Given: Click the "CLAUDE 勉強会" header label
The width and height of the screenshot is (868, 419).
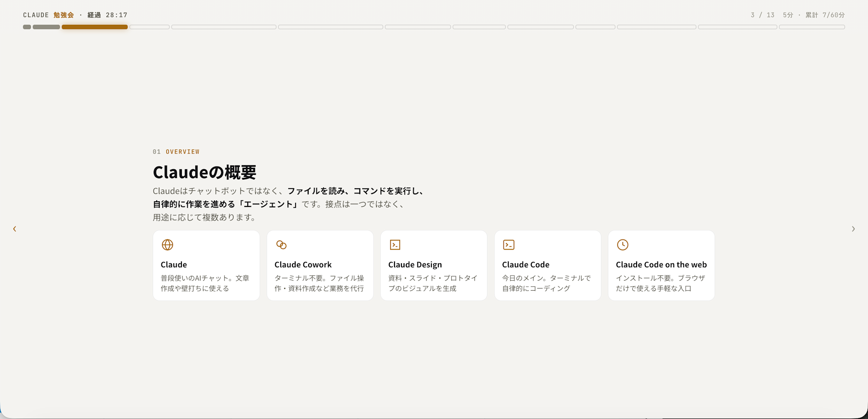Looking at the screenshot, I should [x=49, y=15].
